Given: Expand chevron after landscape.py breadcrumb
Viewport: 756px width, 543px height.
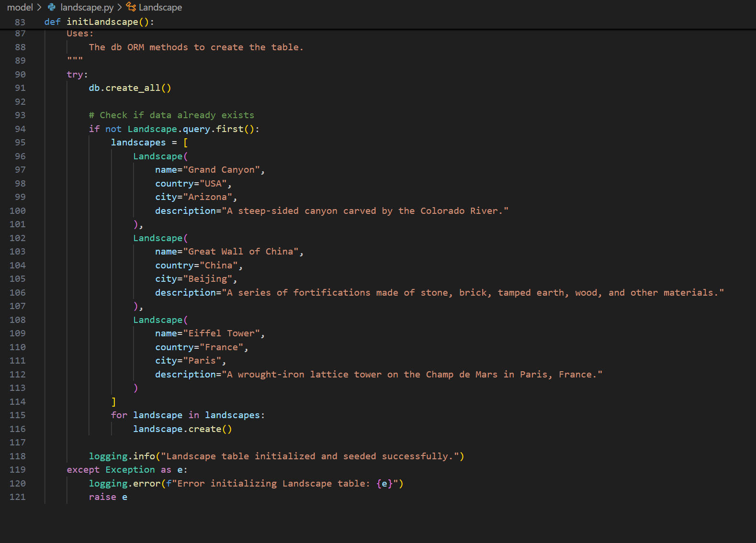Looking at the screenshot, I should pos(120,7).
